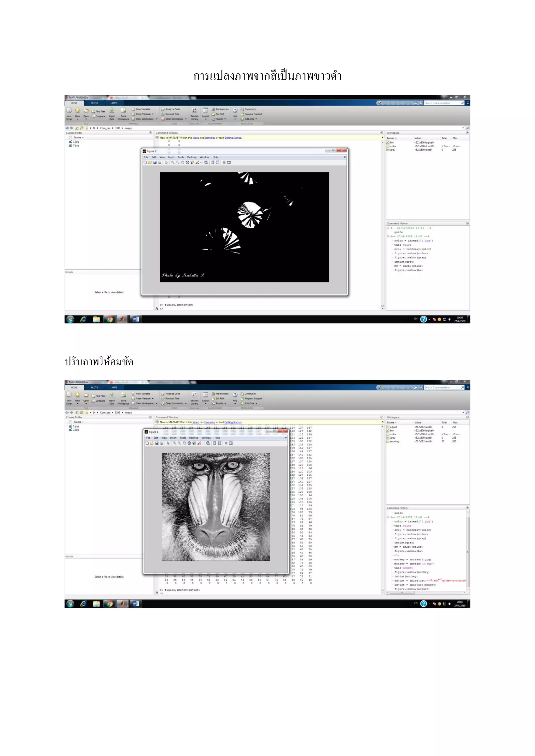The height and width of the screenshot is (756, 535).
Task: Click Link Plot icon in Figure 1 toolbar
Action: (208, 443)
